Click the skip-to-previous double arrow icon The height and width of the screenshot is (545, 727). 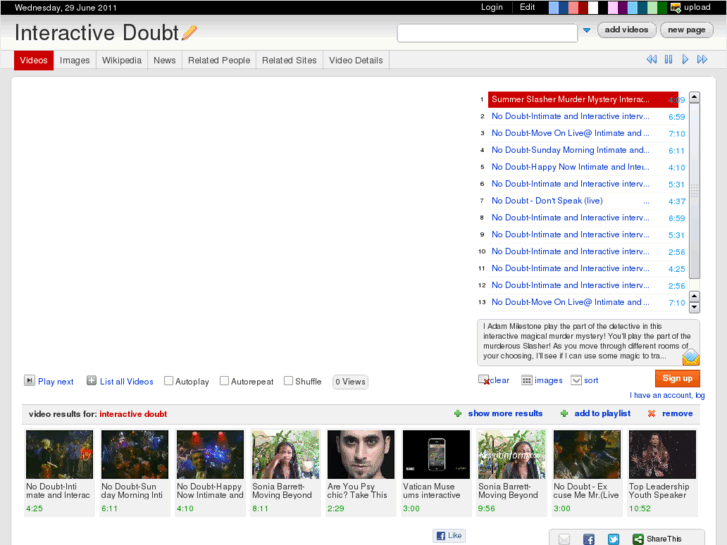[652, 60]
